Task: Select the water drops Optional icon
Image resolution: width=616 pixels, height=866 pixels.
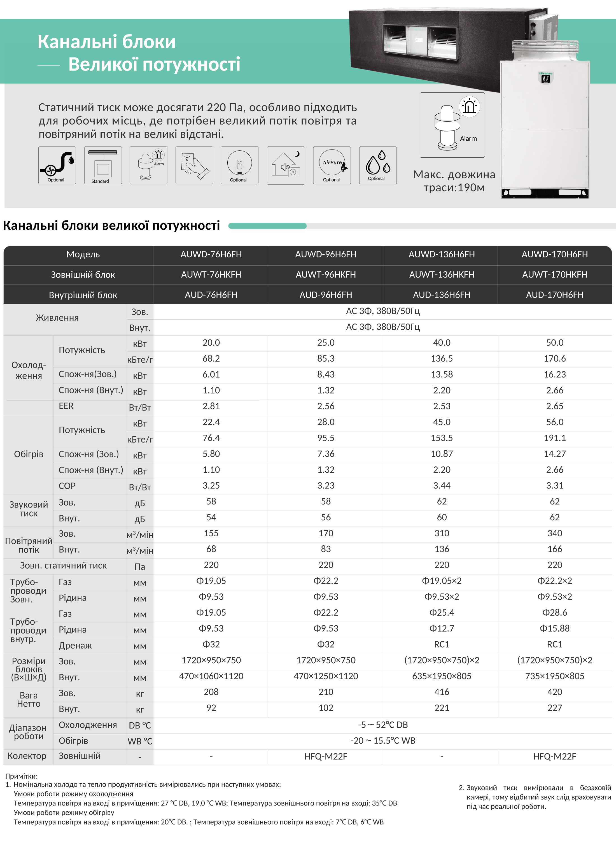Action: 378,166
